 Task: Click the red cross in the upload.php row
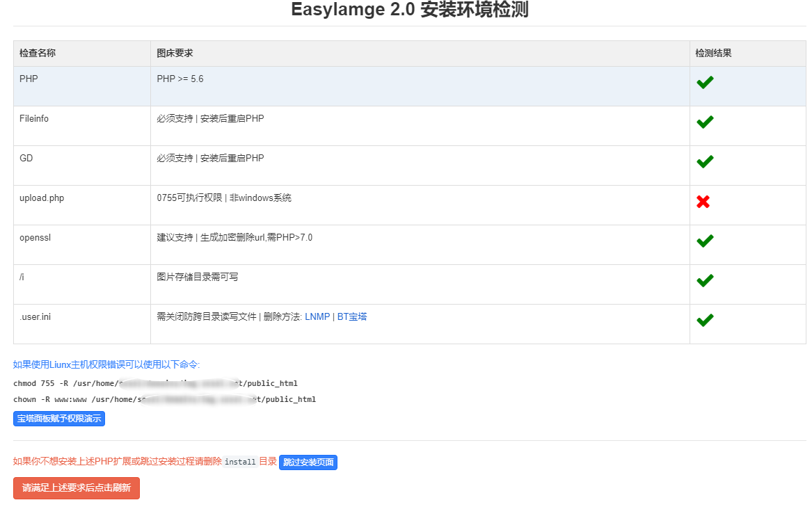(703, 202)
